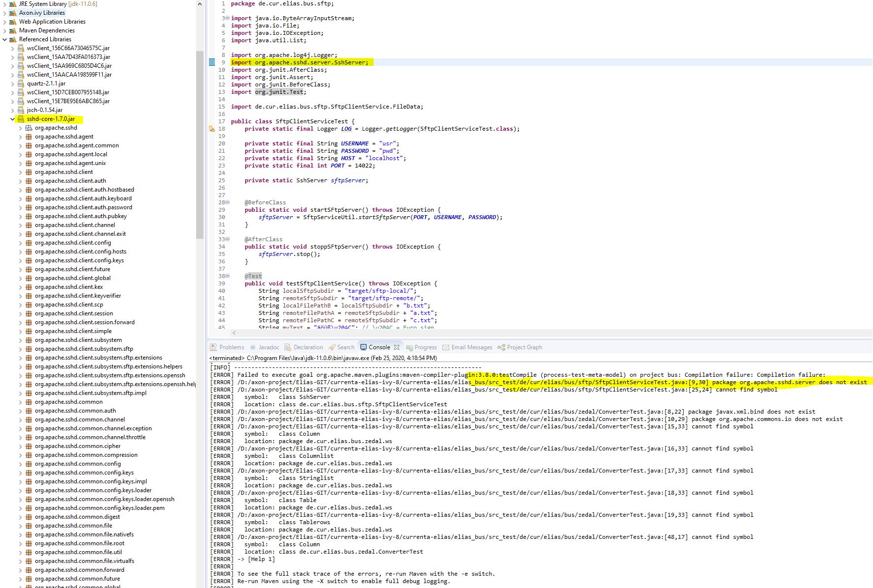Click the Referenced Libraries icon

coord(13,39)
